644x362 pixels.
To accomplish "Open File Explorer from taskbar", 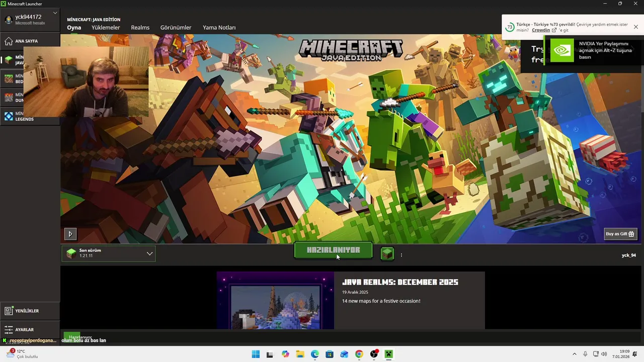I will [x=300, y=354].
